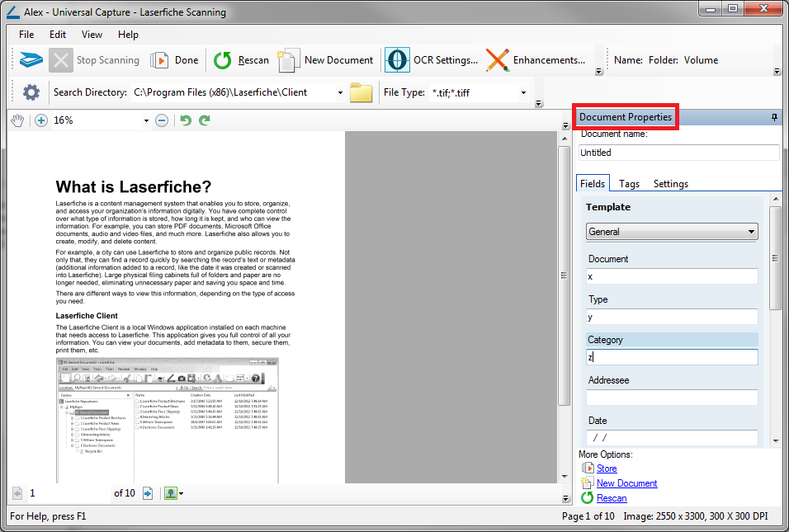789x532 pixels.
Task: Click the Done toolbar button
Action: coord(175,60)
